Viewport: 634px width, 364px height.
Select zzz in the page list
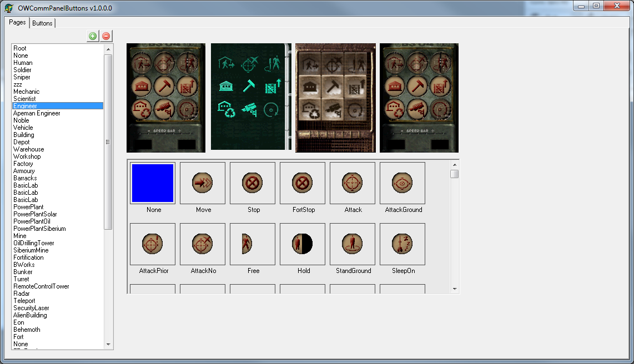click(58, 84)
